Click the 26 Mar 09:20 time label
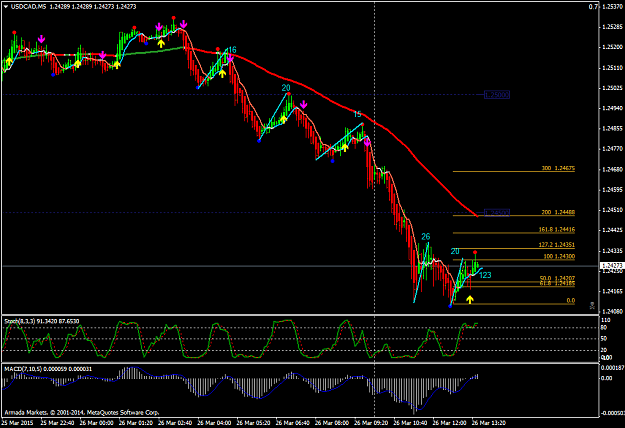This screenshot has height=428, width=625. tap(371, 423)
